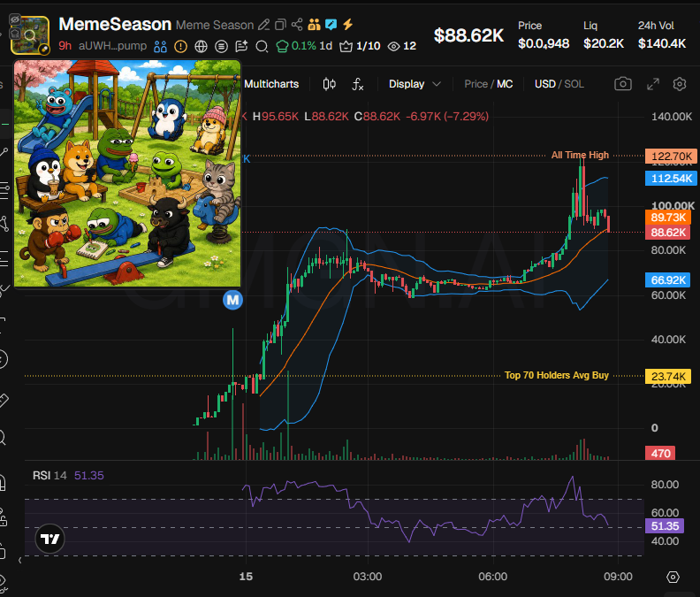Open the orange warning exclamation icon

pos(180,47)
